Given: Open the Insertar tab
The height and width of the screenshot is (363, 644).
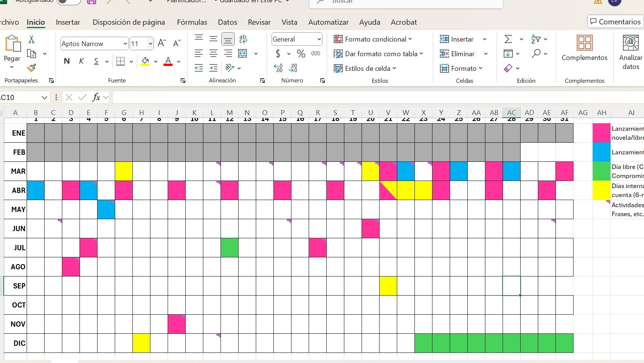Looking at the screenshot, I should coord(68,22).
